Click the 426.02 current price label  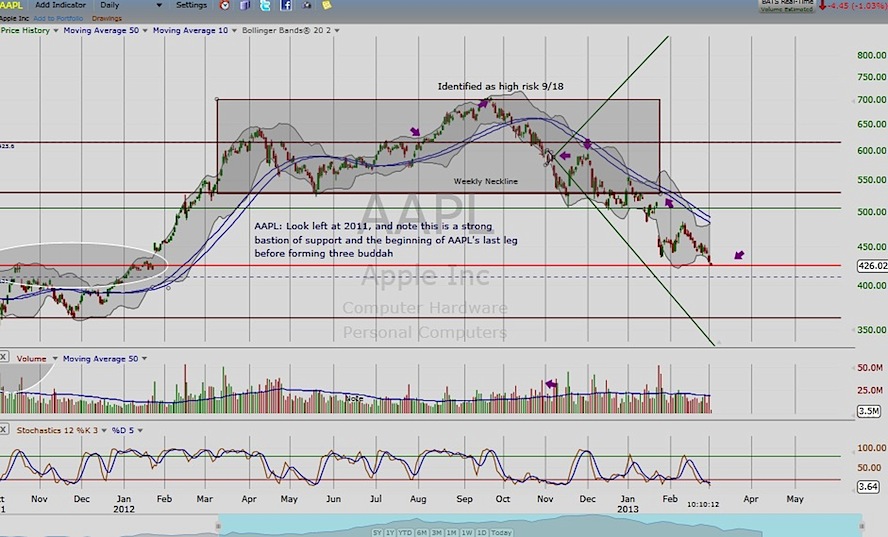click(873, 266)
